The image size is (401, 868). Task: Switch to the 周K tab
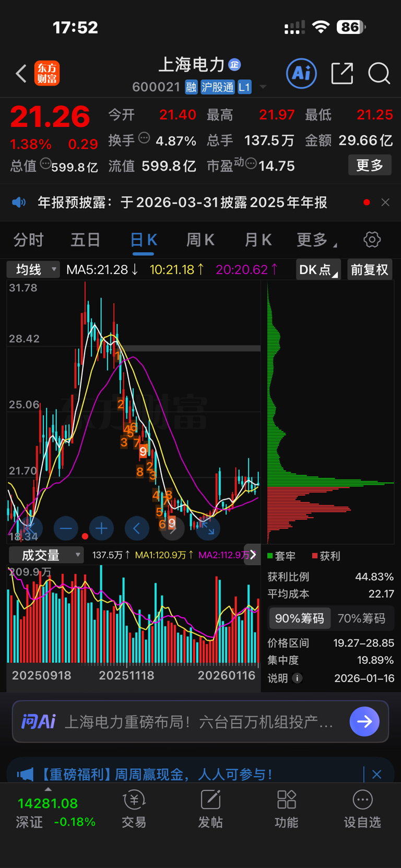coord(200,240)
